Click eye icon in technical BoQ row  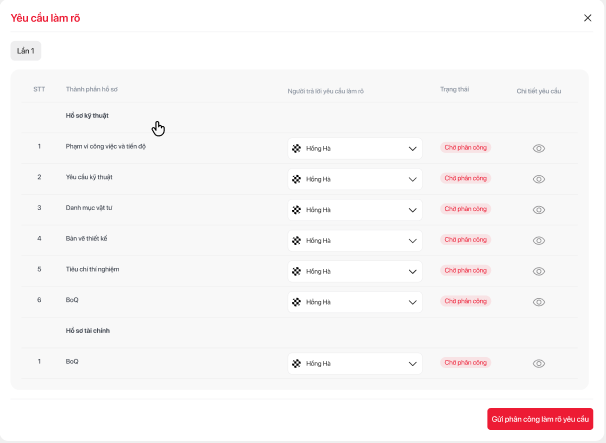pos(538,302)
